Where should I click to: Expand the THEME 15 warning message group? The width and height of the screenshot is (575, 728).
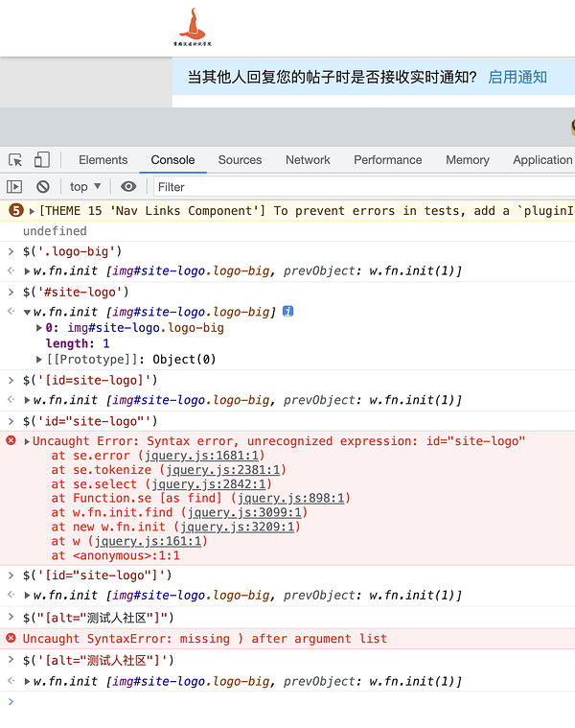point(32,211)
